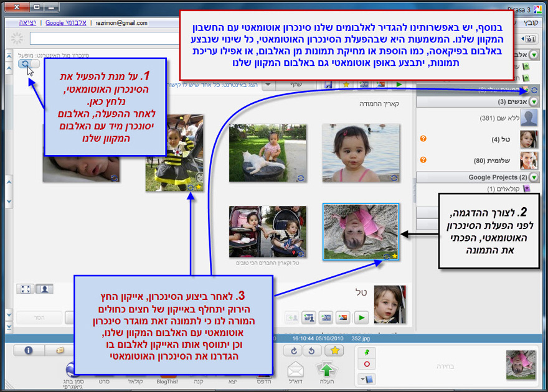Click the import camera icon below קובץ

[530, 39]
